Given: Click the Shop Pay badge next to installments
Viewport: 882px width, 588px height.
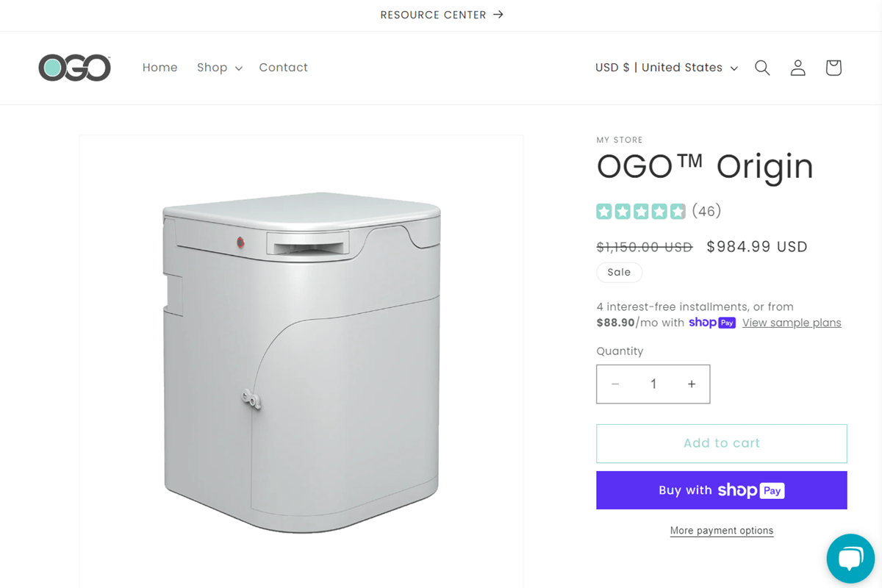Looking at the screenshot, I should click(x=712, y=322).
